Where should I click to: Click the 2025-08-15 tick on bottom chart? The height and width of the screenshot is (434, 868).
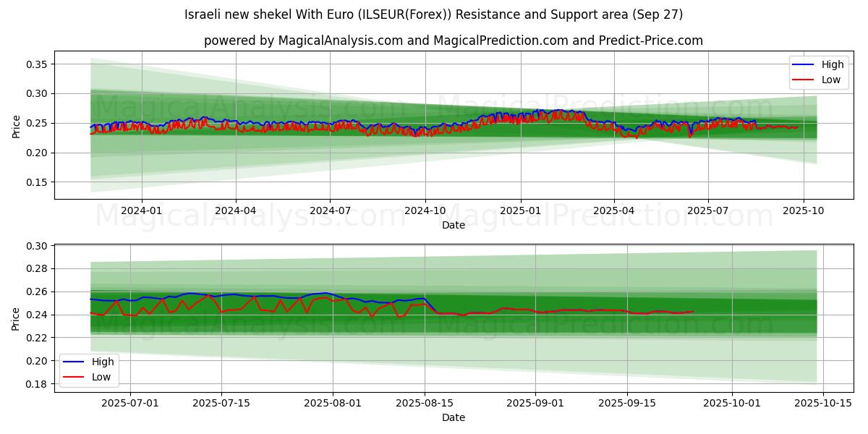424,403
